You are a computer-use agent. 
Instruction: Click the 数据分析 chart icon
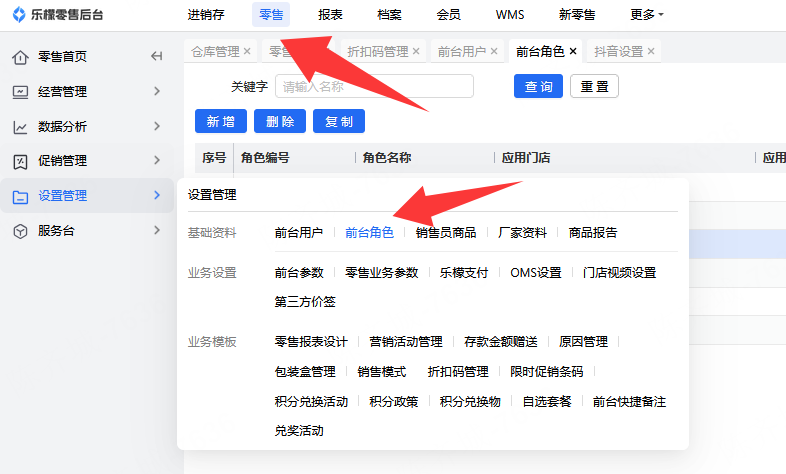20,127
